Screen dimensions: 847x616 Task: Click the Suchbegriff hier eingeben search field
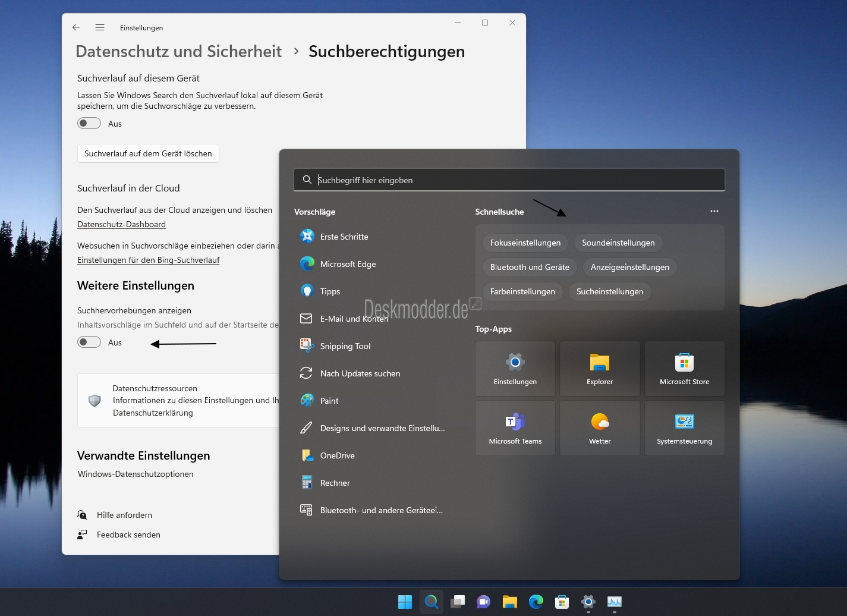pos(509,180)
